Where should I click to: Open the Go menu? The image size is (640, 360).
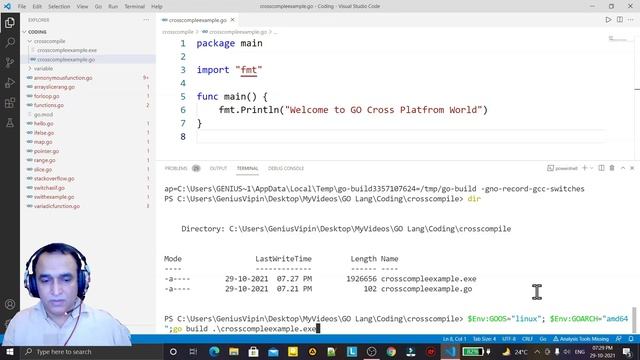tap(98, 6)
